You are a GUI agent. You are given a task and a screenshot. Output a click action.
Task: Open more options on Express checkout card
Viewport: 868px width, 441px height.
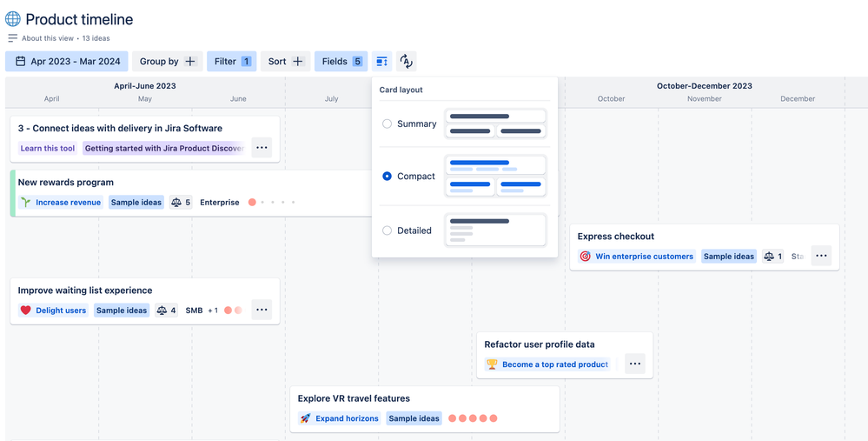821,256
